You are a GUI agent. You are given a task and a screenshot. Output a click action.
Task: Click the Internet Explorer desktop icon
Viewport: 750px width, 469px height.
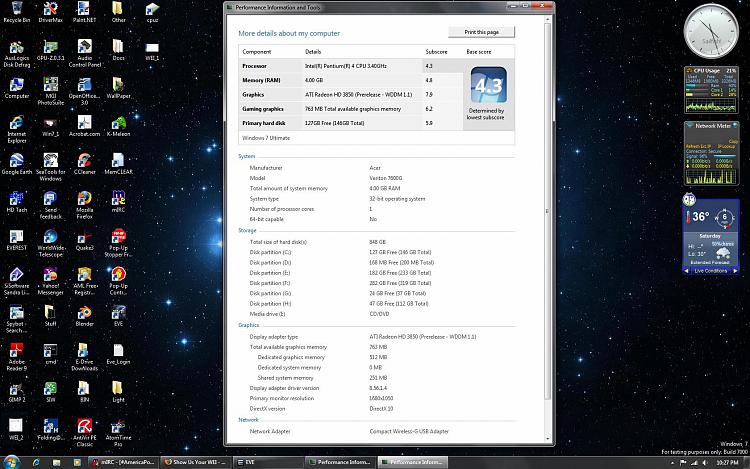click(x=17, y=129)
